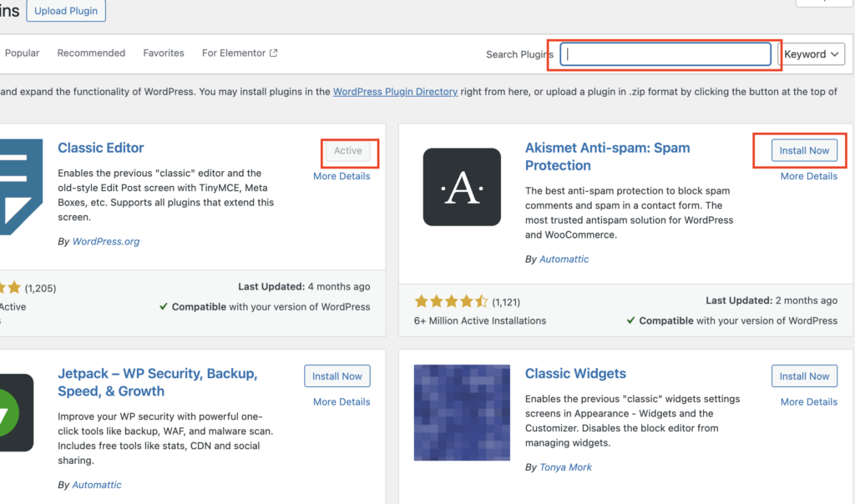Click the Classic Editor plugin icon
This screenshot has height=504, width=855.
click(x=21, y=187)
